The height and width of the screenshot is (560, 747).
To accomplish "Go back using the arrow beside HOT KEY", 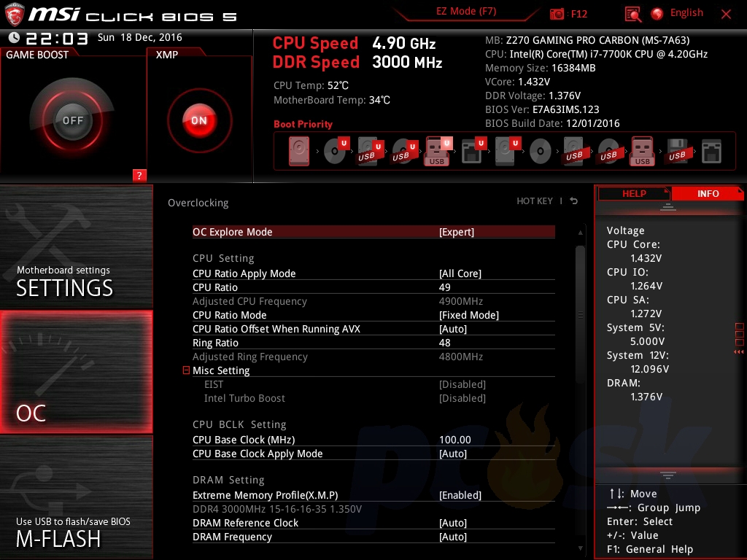I will point(574,201).
